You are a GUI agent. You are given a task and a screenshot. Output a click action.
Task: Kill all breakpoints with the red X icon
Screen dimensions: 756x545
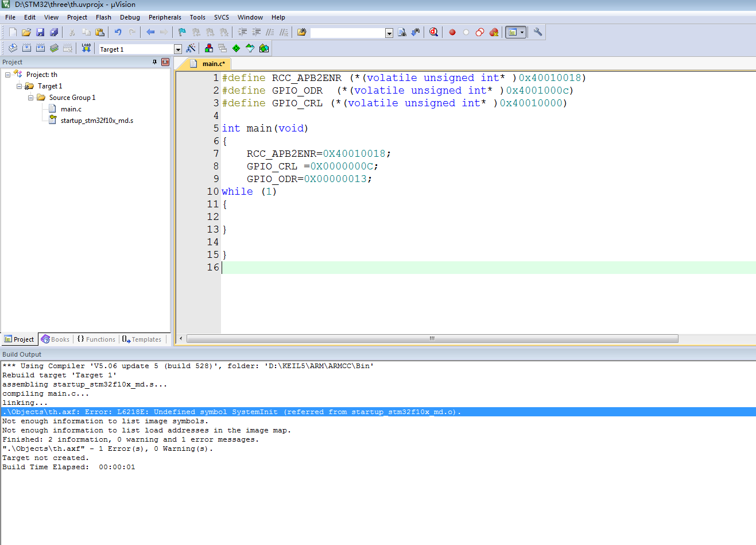click(x=494, y=32)
